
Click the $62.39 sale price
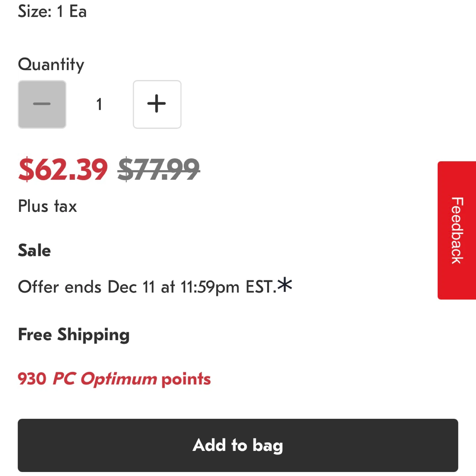click(63, 170)
